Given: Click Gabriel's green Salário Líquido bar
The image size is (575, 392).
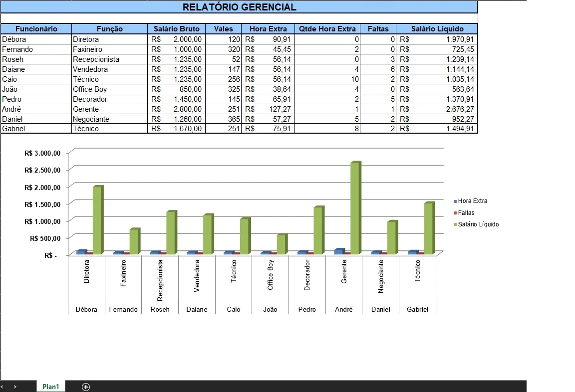Looking at the screenshot, I should pyautogui.click(x=429, y=228).
